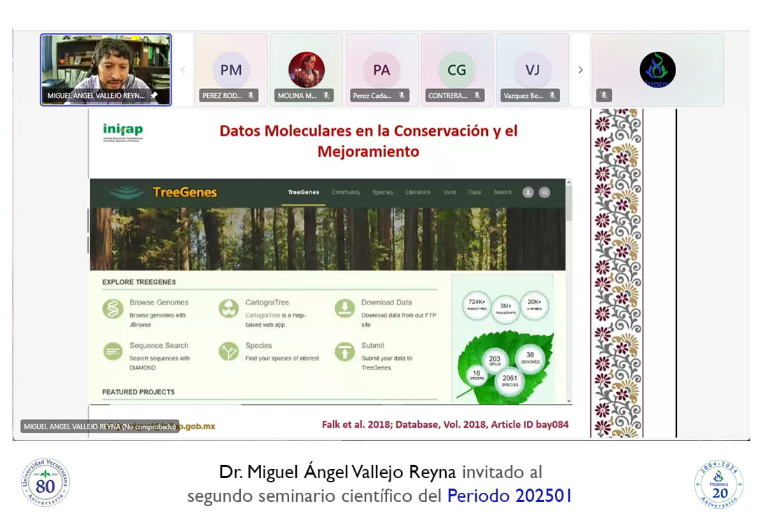Click muted mic icon on Vazquez Be tile
The image size is (763, 532).
coord(552,96)
